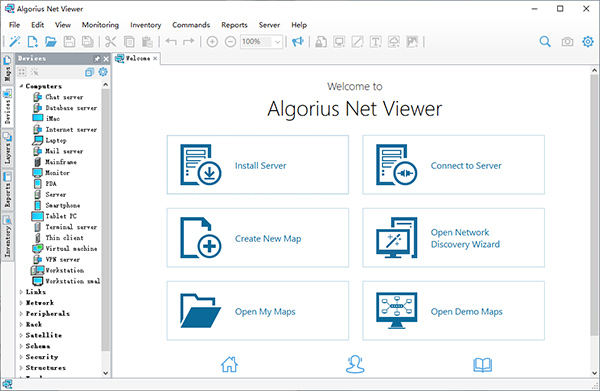Open the Help menu
This screenshot has width=600, height=391.
pos(299,25)
